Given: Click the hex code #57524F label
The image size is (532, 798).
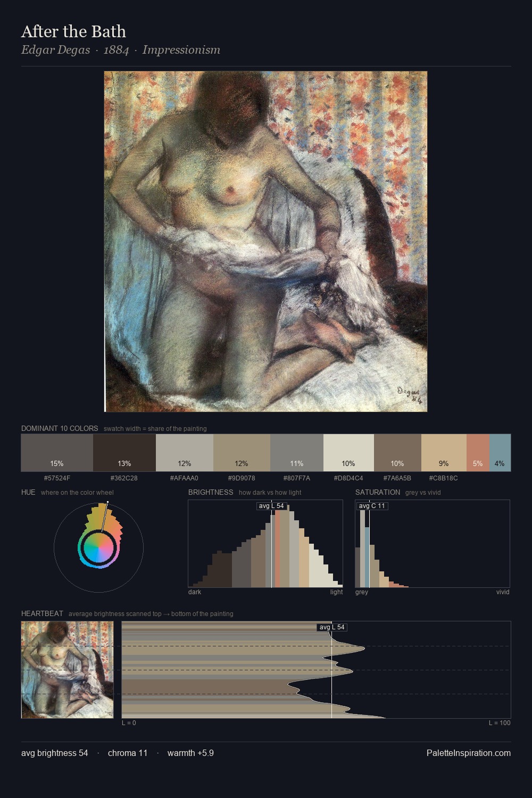Looking at the screenshot, I should (x=57, y=478).
